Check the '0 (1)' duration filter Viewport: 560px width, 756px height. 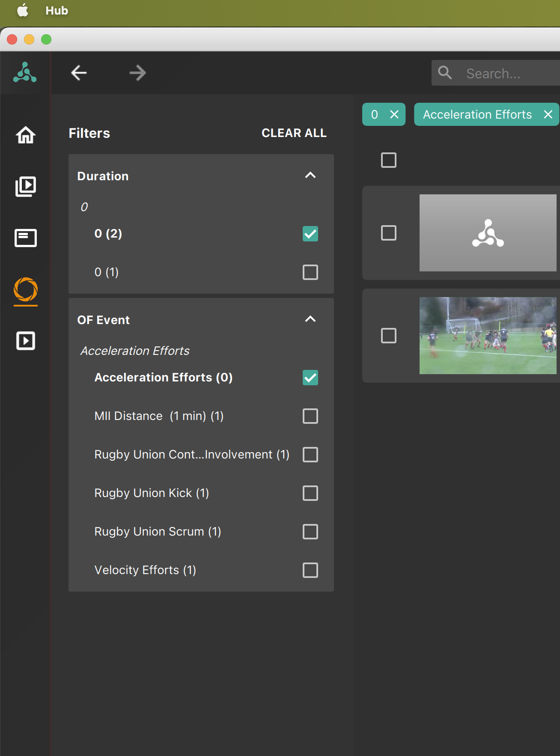[x=310, y=272]
